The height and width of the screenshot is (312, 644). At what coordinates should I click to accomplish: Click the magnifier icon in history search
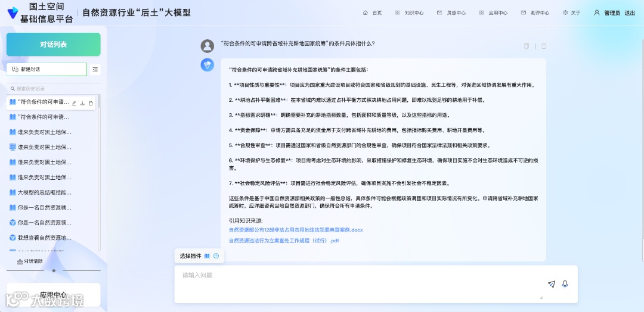pyautogui.click(x=13, y=89)
